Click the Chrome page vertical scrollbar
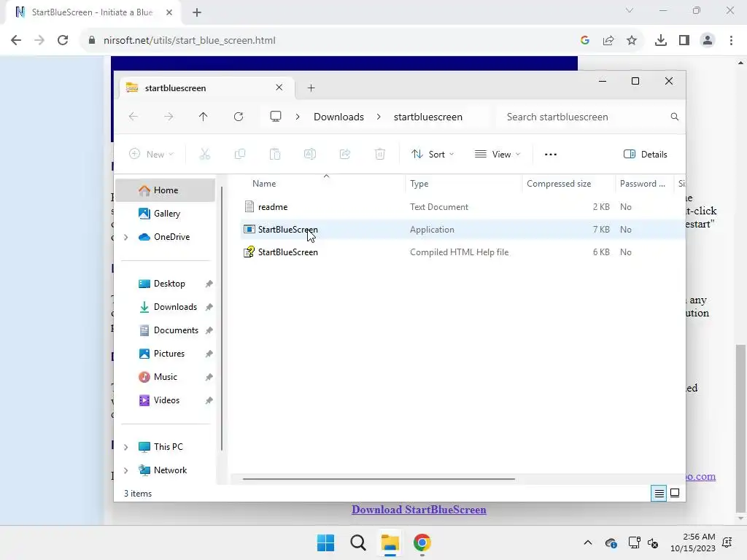This screenshot has width=747, height=560. point(740,429)
